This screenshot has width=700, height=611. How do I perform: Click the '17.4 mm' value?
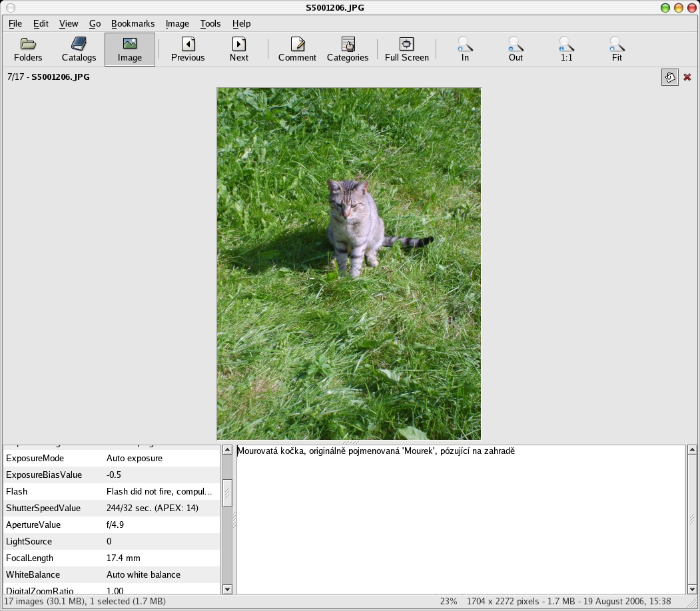point(123,558)
